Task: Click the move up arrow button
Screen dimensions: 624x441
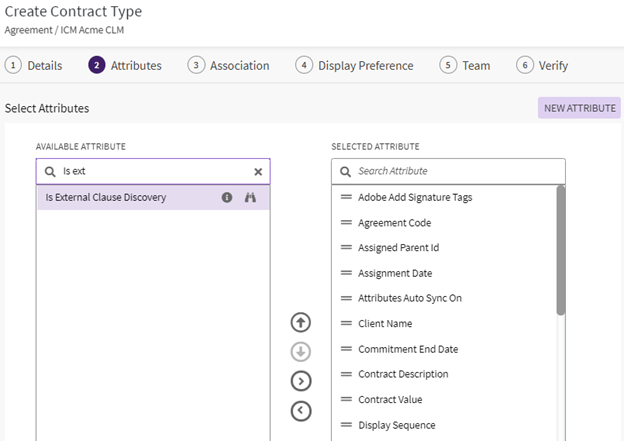Action: tap(300, 323)
